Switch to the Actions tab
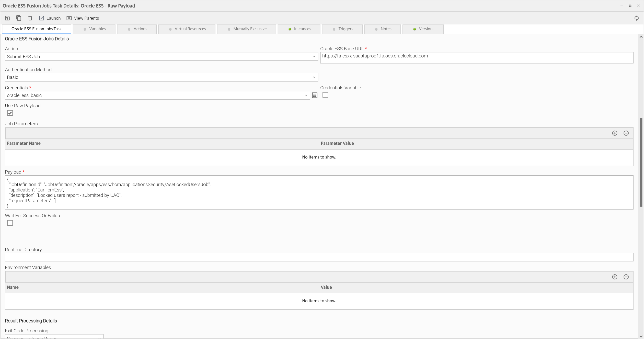Screen dimensions: 644x339 [x=137, y=29]
